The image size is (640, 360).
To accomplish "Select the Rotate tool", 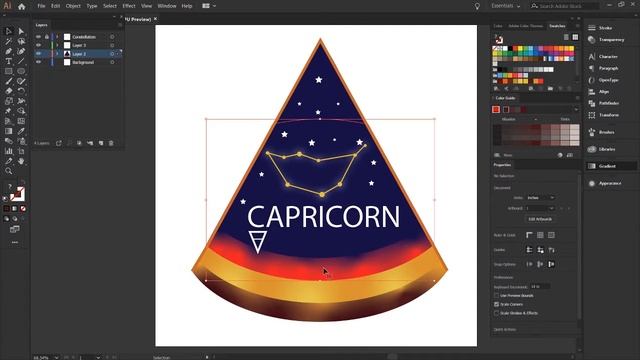I will pos(21,91).
